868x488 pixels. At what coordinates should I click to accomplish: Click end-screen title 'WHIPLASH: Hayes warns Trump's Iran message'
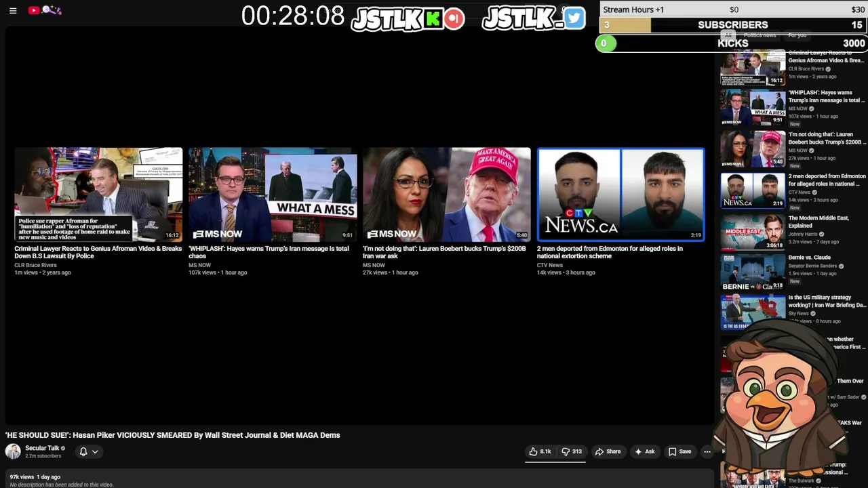[x=269, y=252]
